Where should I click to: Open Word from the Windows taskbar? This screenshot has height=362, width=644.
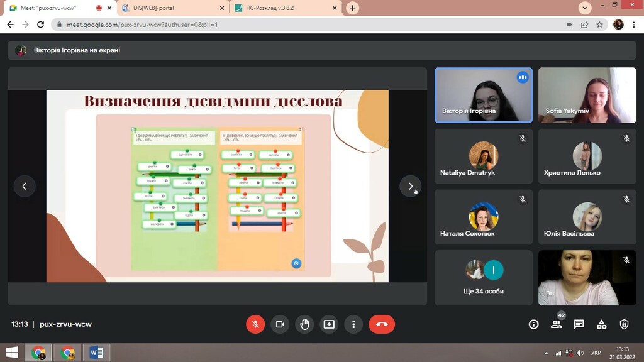point(96,353)
